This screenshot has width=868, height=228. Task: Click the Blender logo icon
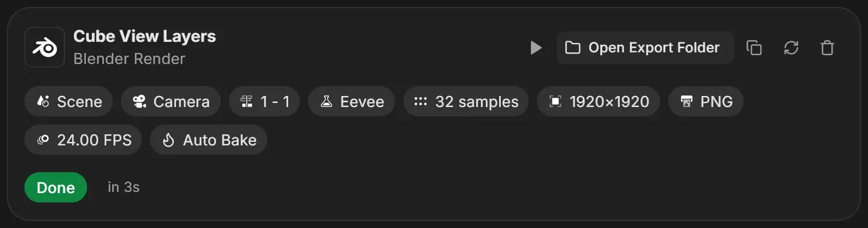click(x=45, y=47)
